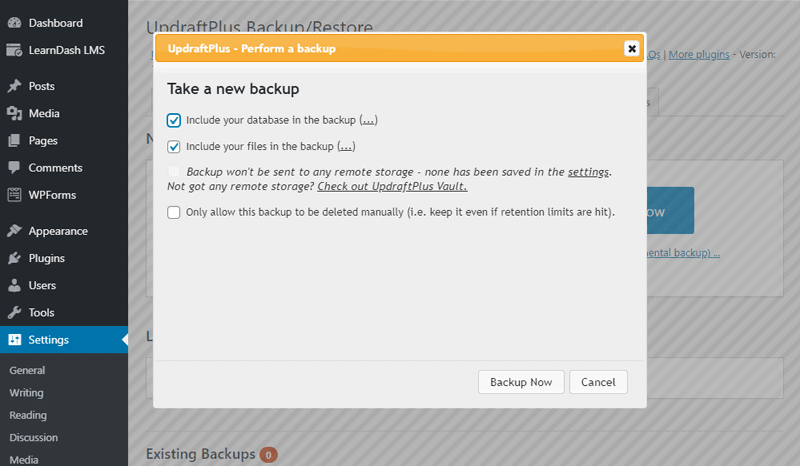Open LearnDash LMS via its sidebar icon

pyautogui.click(x=14, y=50)
